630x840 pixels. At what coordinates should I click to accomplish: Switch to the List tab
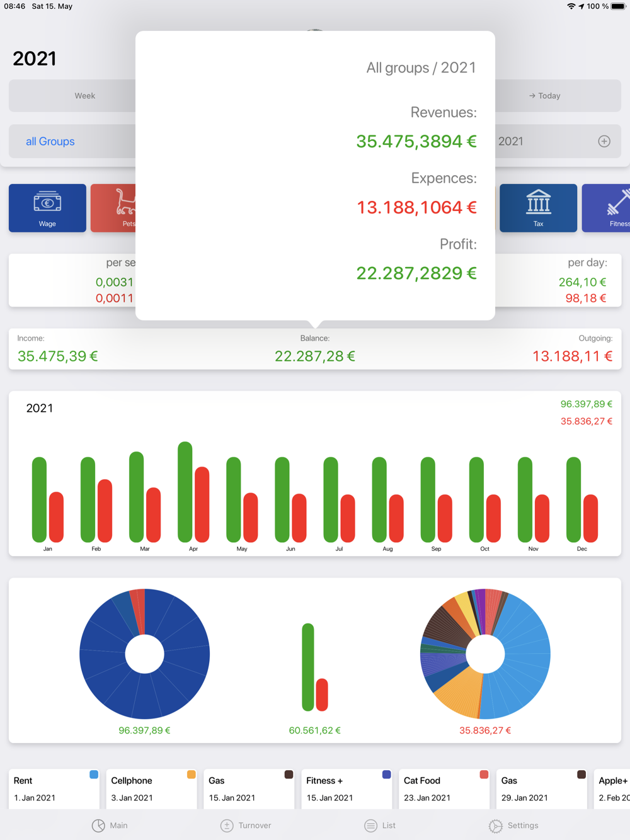coord(380,826)
